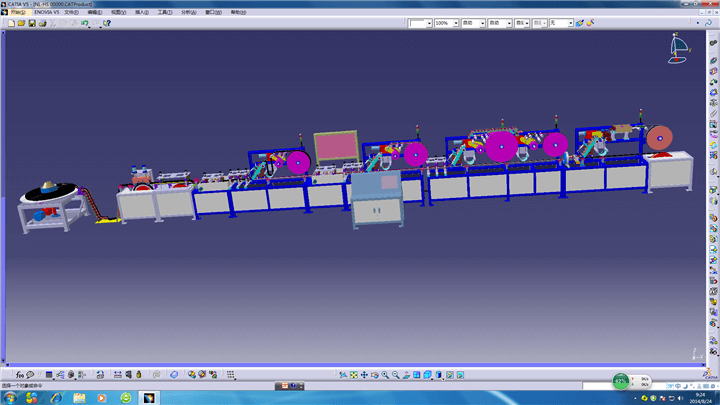Open the first 自动 line weight dropdown
Screen dimensions: 720x405
pyautogui.click(x=480, y=23)
